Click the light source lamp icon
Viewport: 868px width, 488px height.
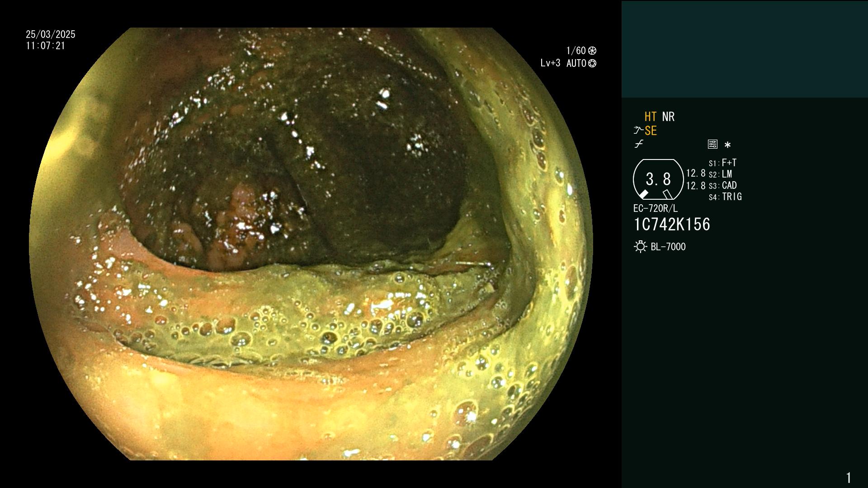640,247
